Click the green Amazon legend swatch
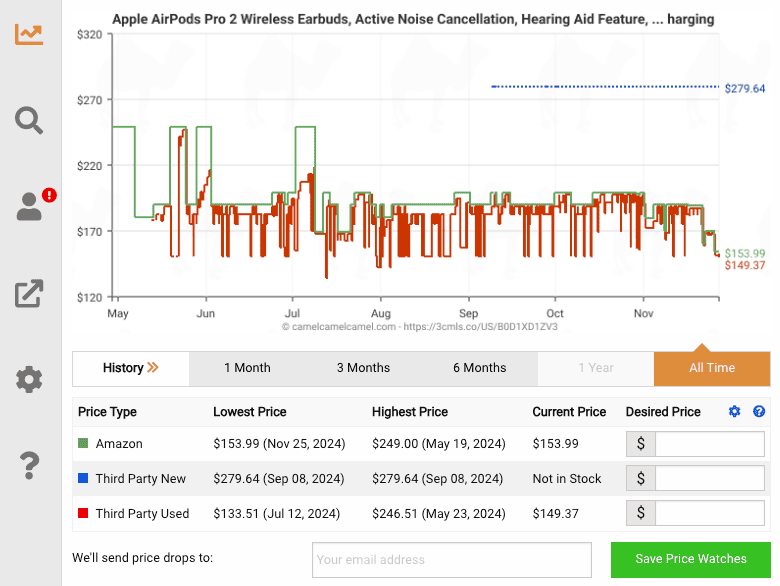 click(x=83, y=444)
